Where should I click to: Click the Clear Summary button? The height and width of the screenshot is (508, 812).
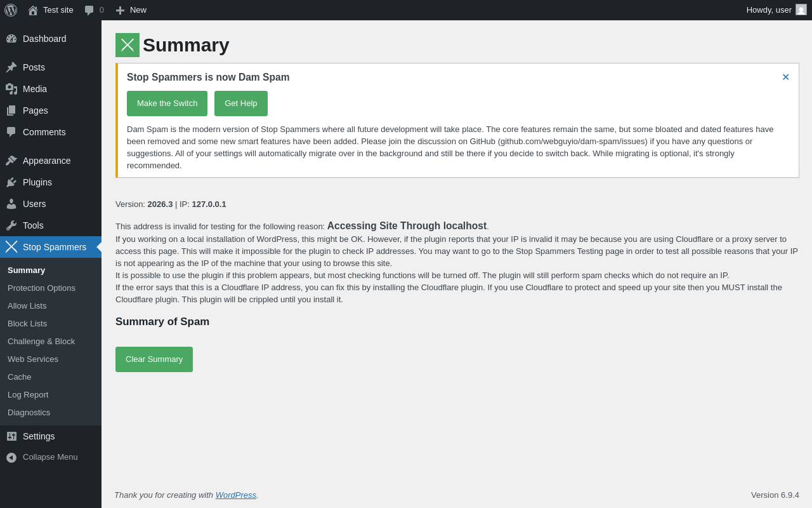pos(154,359)
